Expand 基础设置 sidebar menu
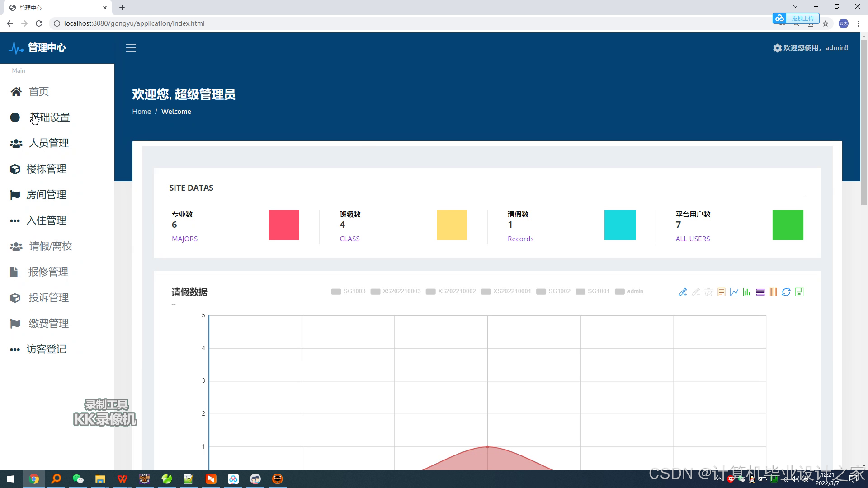The image size is (868, 488). (50, 117)
